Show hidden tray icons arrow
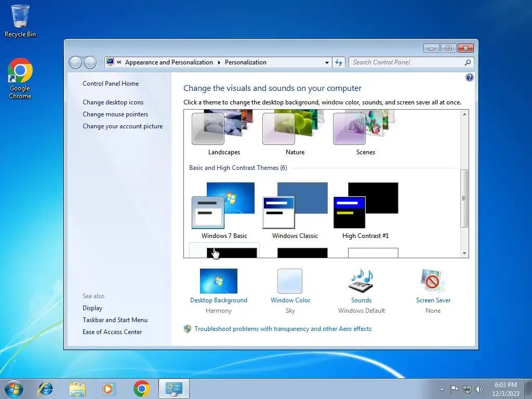The image size is (532, 399). click(x=442, y=389)
